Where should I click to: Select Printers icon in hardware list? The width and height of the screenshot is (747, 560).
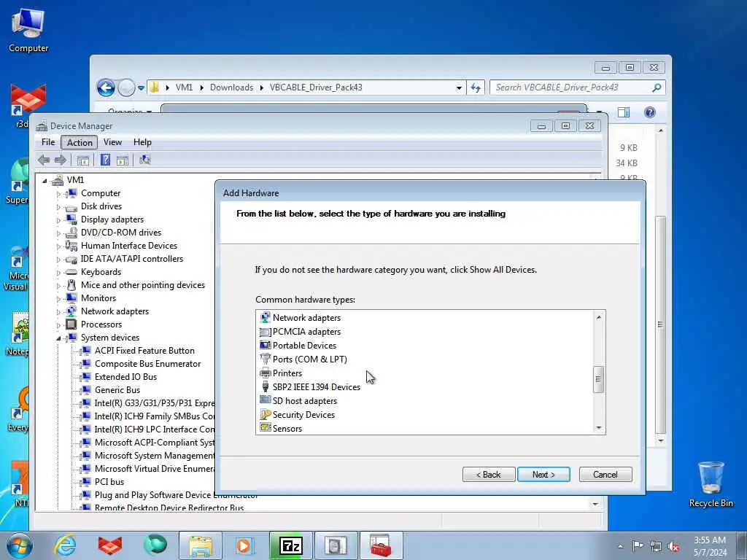click(x=265, y=373)
